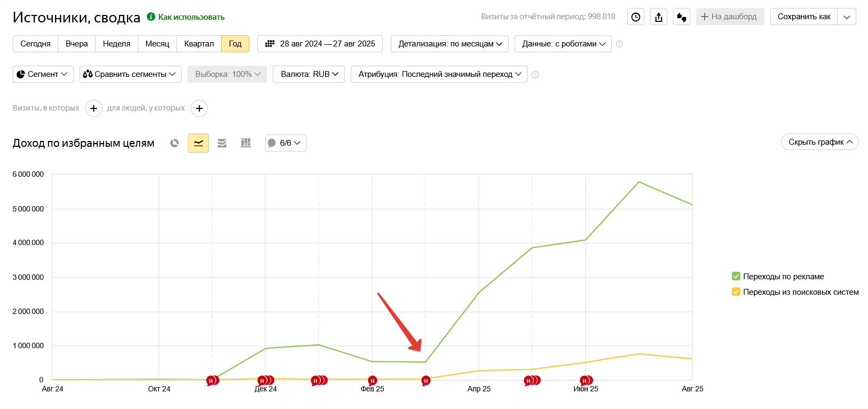Add visit condition with plus button
The height and width of the screenshot is (409, 868).
93,108
